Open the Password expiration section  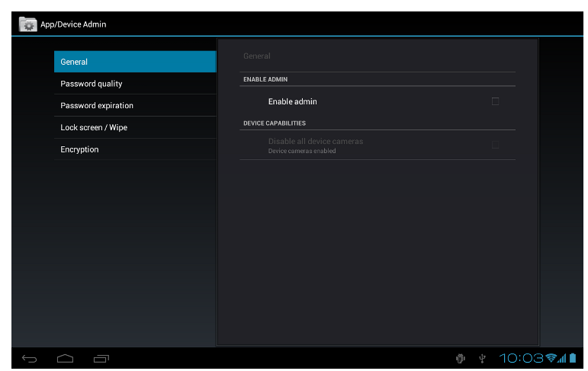135,105
